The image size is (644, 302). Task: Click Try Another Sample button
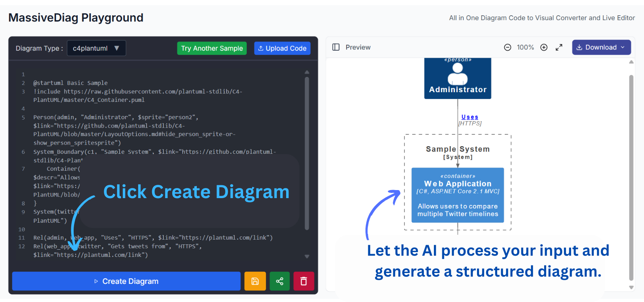[212, 48]
